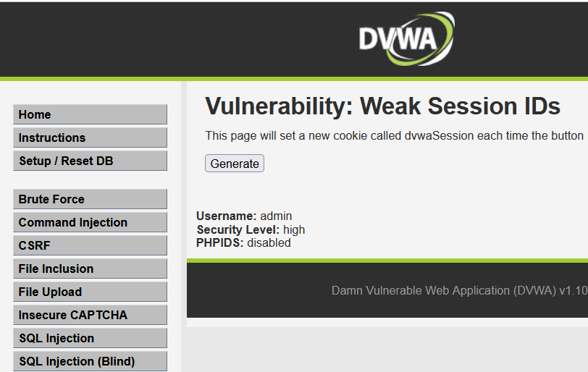Go to SQL Injection (Blind)
The height and width of the screenshot is (372, 588).
(x=90, y=362)
